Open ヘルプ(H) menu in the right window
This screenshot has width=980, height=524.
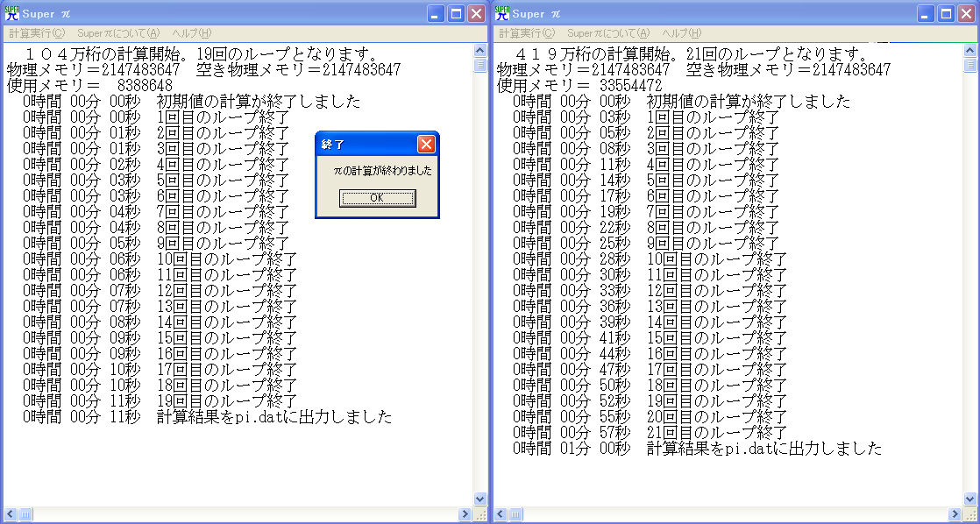682,33
